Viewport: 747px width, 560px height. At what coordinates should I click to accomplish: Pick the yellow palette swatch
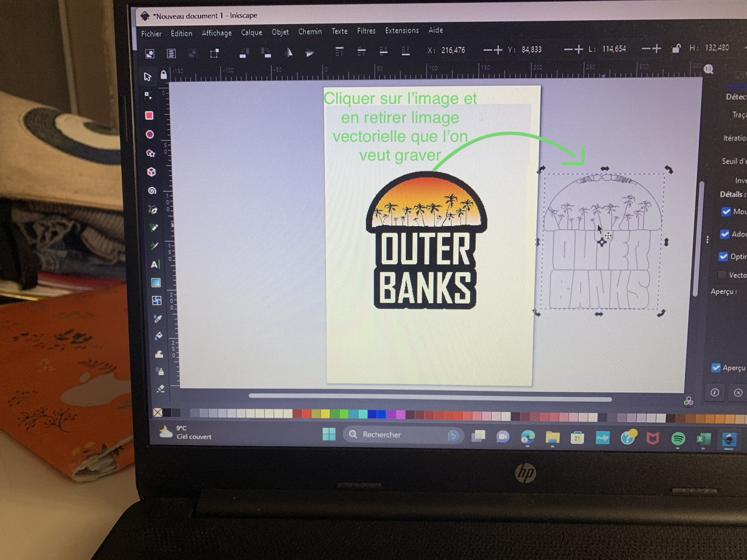(x=325, y=414)
